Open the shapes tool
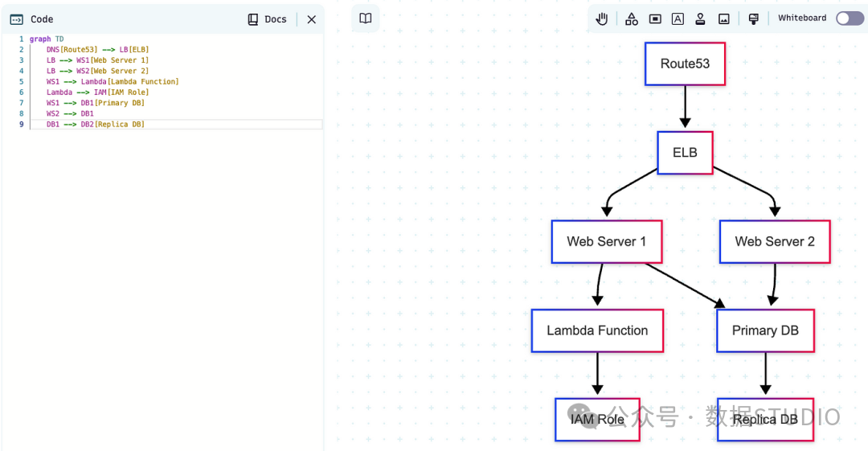Screen dimensions: 868x451 click(631, 18)
